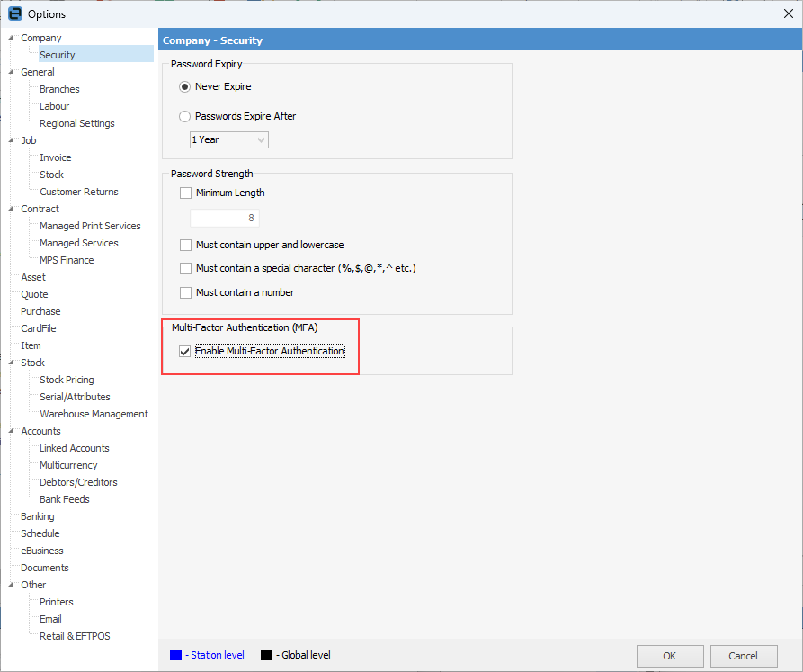
Task: Confirm settings with the OK button
Action: tap(670, 656)
